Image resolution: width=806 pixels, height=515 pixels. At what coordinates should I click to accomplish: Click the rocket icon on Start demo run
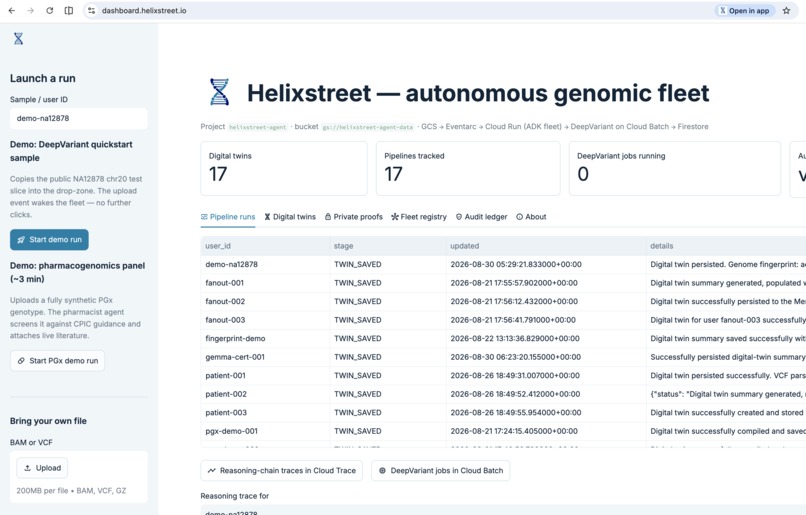tap(21, 240)
